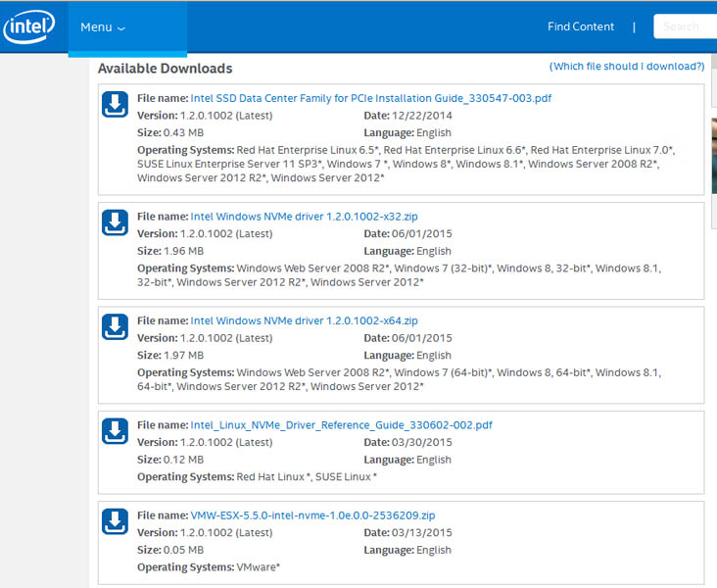Click the 0.05 MB size of VMware file

184,550
